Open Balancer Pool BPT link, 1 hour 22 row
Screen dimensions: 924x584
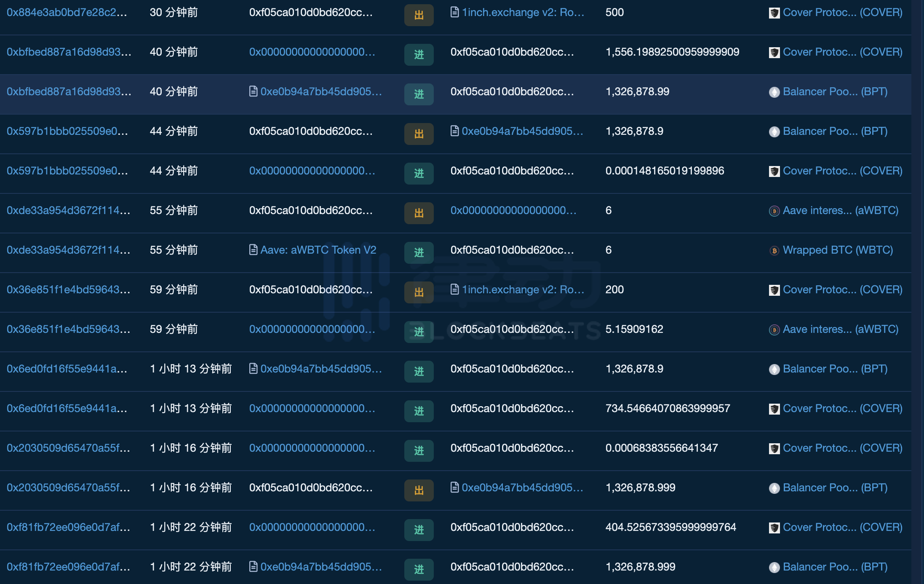(835, 567)
